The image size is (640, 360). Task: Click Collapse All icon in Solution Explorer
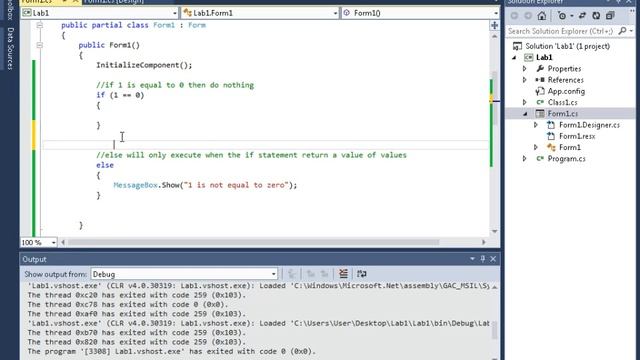click(610, 16)
